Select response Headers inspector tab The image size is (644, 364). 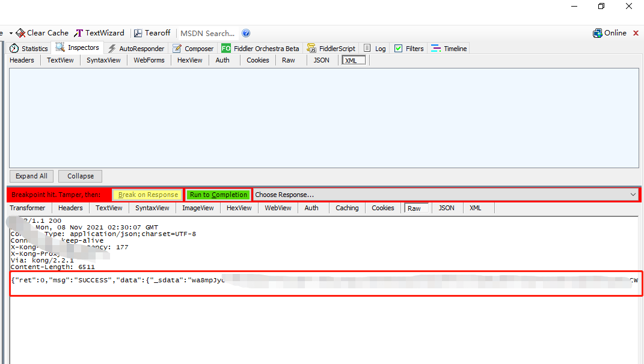click(70, 208)
